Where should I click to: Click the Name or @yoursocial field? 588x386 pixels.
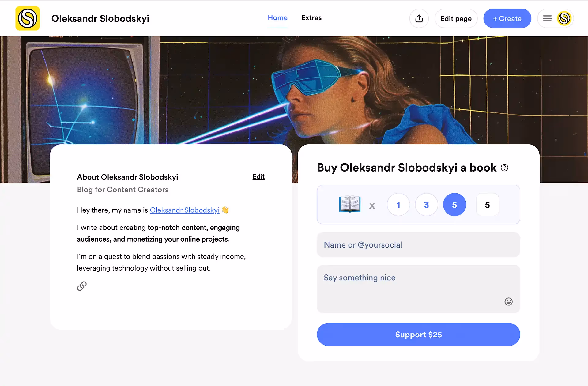[x=418, y=245]
